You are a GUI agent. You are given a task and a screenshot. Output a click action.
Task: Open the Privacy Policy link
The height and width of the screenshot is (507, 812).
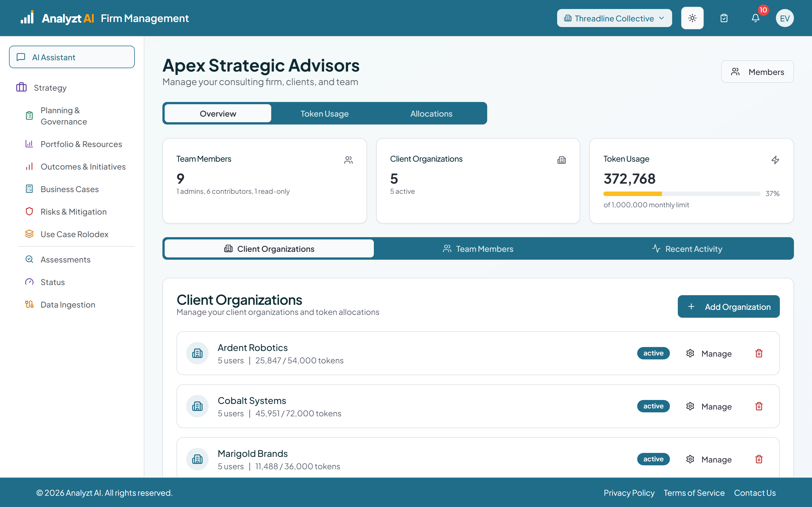pos(629,493)
